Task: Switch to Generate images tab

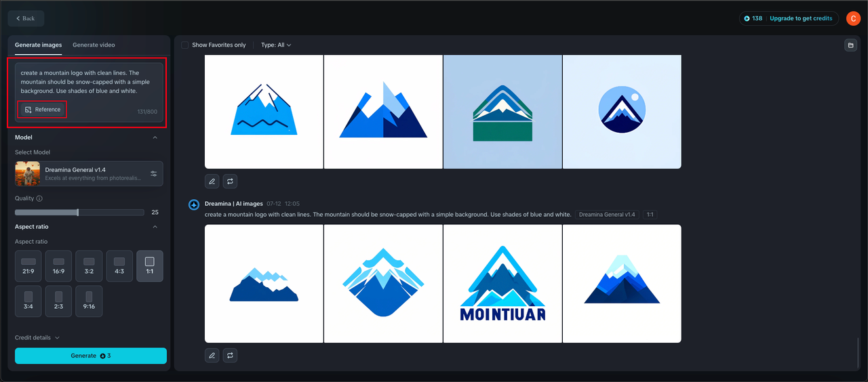Action: (x=39, y=45)
